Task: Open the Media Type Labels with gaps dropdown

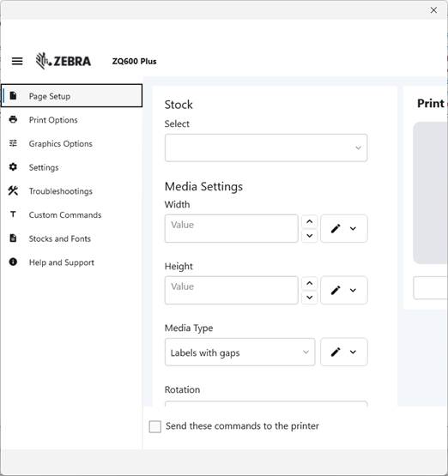Action: (240, 352)
